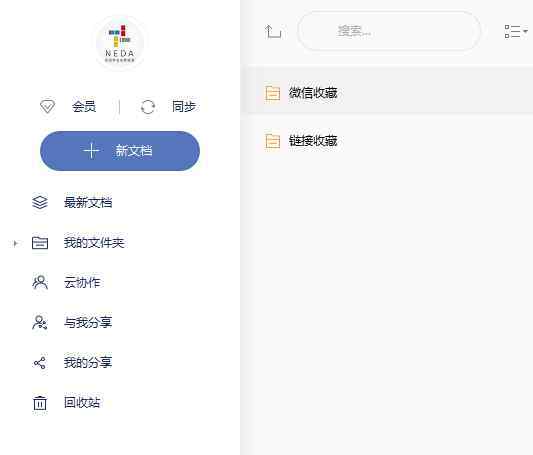
Task: Select 我的文件夹 in the sidebar
Action: (94, 243)
